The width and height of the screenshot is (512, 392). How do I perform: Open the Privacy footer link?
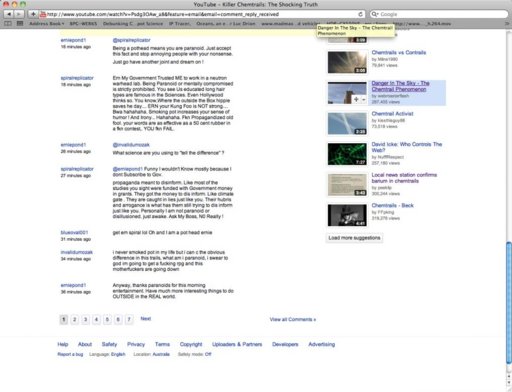click(x=136, y=344)
